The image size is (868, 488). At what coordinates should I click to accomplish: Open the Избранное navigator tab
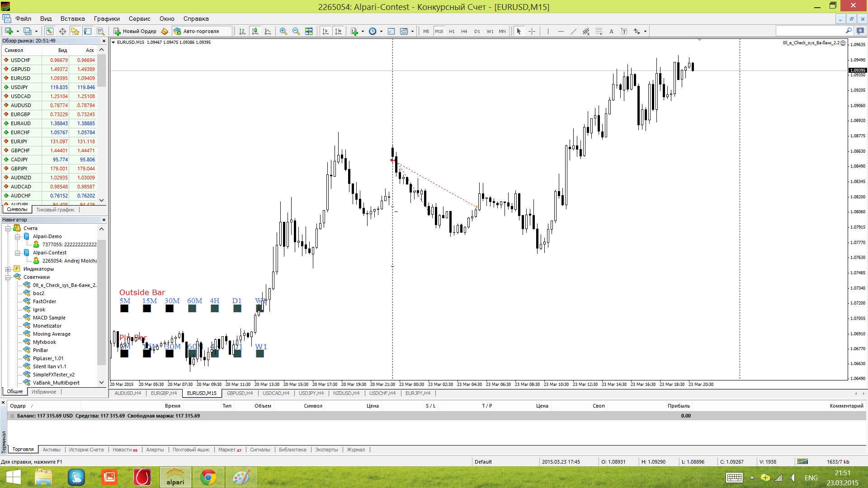coord(44,392)
